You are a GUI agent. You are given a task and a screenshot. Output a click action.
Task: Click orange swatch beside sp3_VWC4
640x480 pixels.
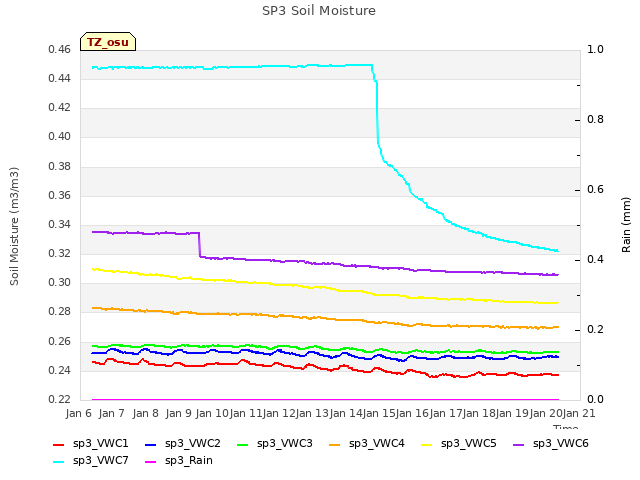click(335, 445)
